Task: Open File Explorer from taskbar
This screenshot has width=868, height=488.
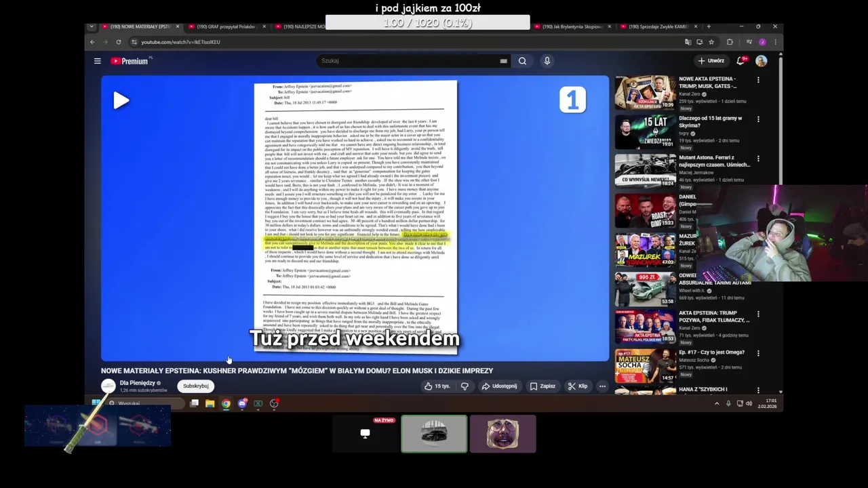Action: (210, 403)
